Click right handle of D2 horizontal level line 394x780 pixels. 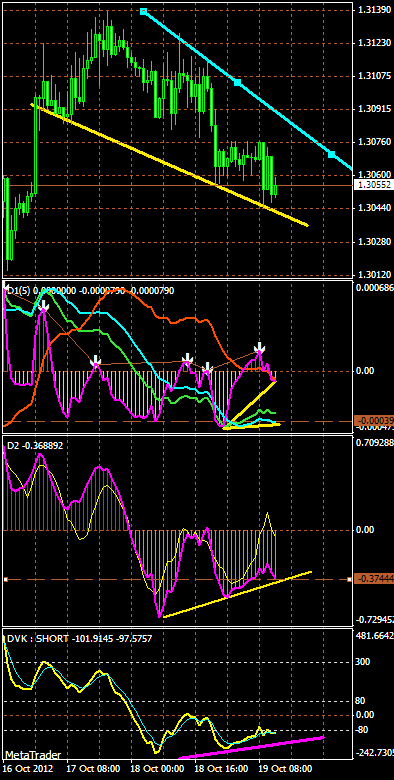pyautogui.click(x=350, y=580)
